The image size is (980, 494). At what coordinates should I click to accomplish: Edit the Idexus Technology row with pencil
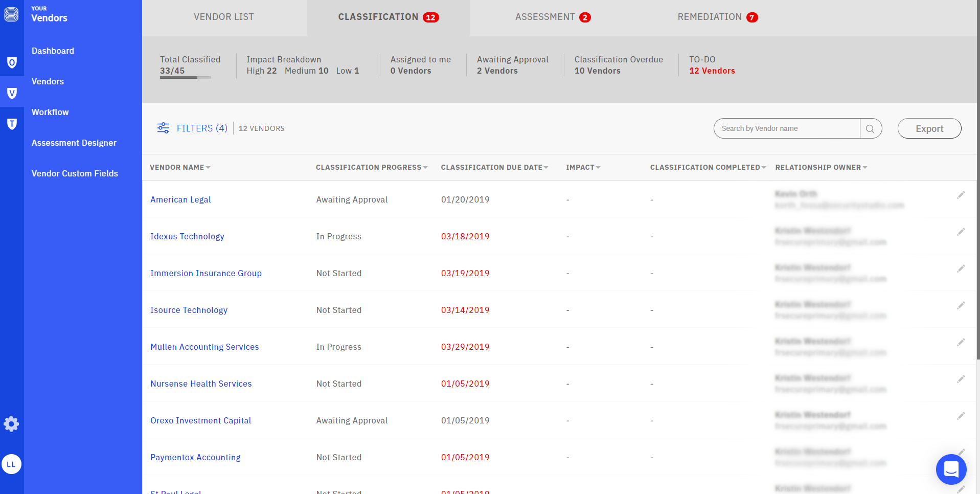[x=961, y=232]
